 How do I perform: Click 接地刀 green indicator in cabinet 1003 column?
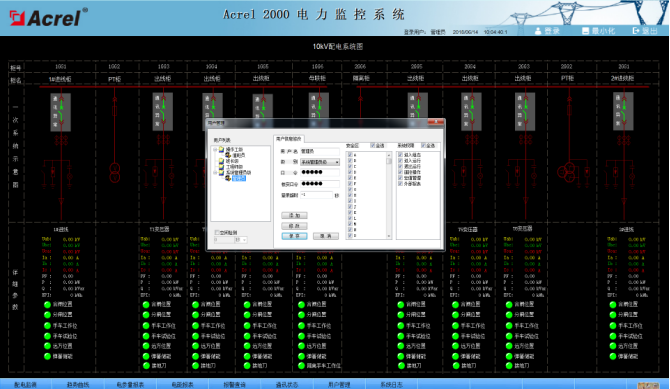coord(146,366)
